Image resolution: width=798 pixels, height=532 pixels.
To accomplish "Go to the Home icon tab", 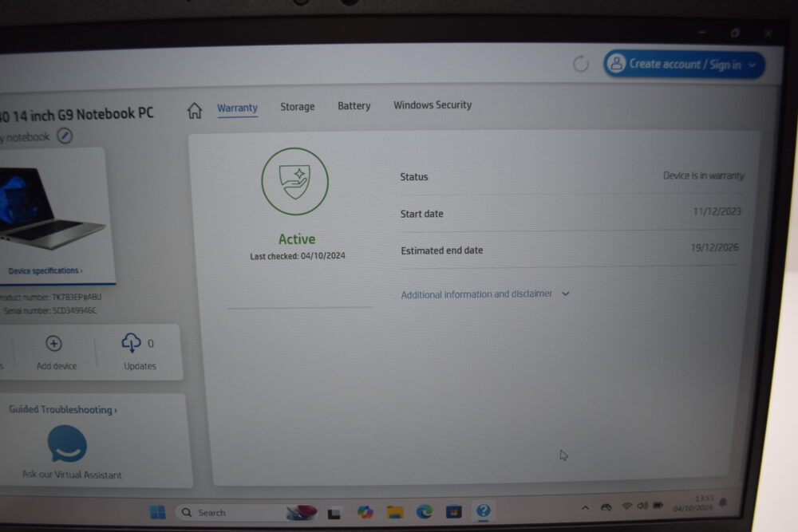I will tap(195, 110).
